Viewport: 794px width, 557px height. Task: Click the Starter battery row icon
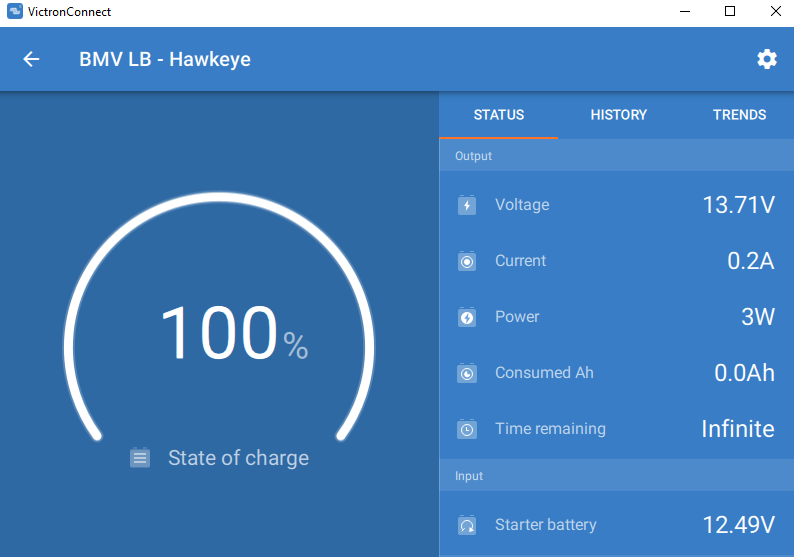[467, 525]
